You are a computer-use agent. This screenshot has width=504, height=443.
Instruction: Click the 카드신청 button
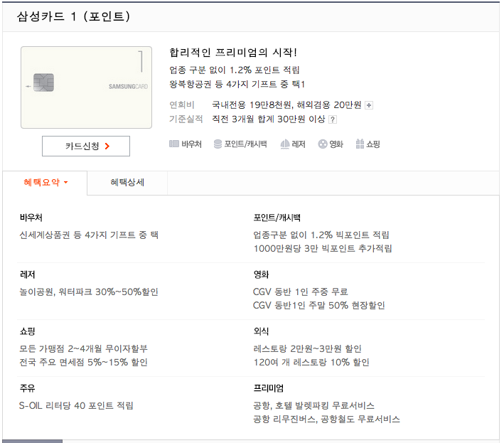tap(86, 146)
